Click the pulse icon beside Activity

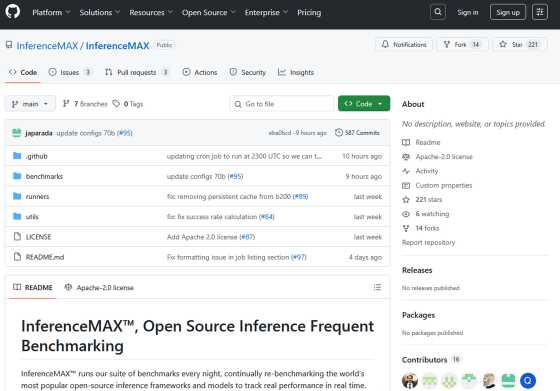pyautogui.click(x=406, y=171)
